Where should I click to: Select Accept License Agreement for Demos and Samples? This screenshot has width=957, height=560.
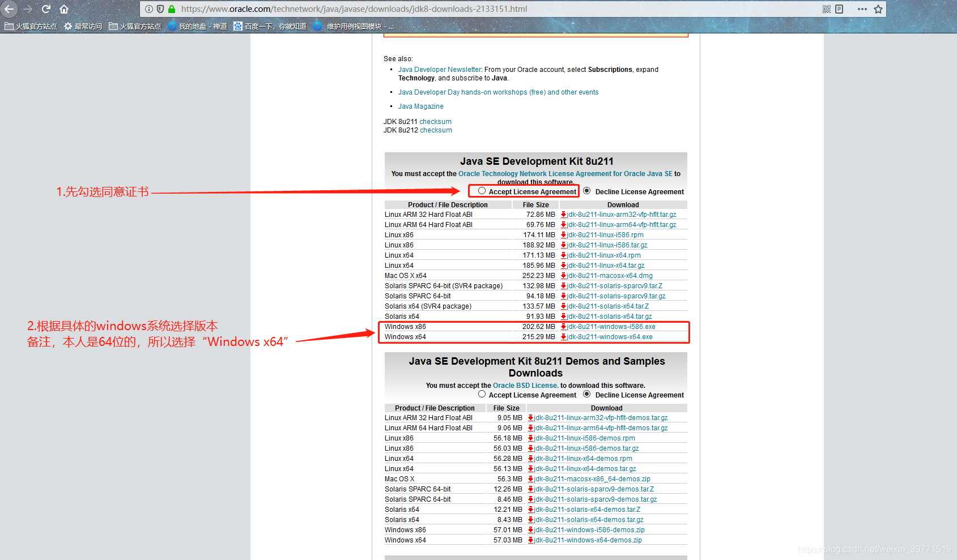point(482,394)
